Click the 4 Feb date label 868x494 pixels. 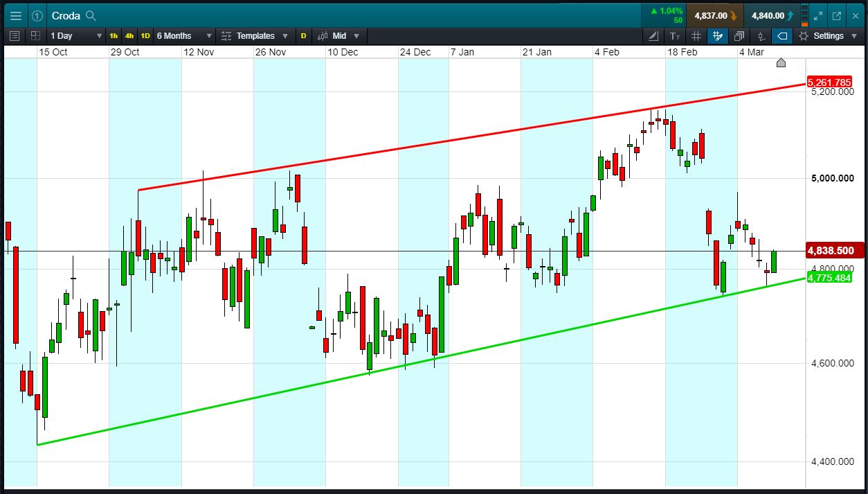pyautogui.click(x=607, y=52)
